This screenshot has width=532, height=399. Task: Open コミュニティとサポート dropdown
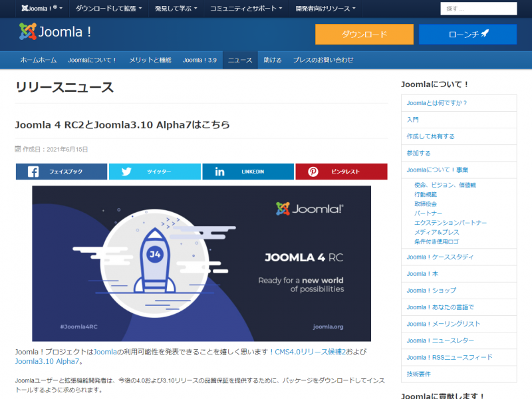pyautogui.click(x=246, y=9)
